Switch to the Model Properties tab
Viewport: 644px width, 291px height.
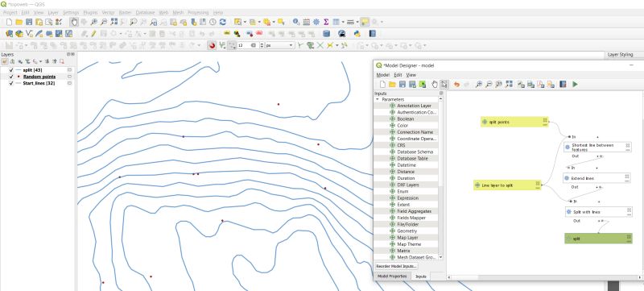tap(392, 276)
